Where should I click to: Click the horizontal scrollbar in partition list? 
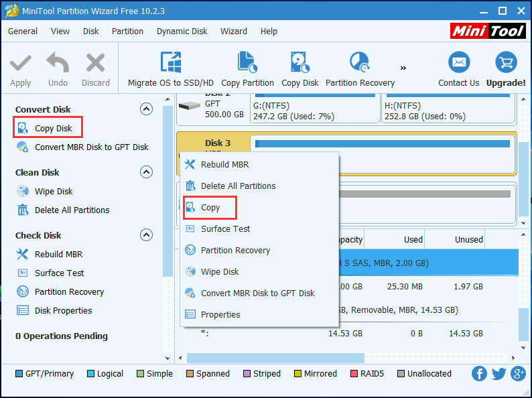[x=275, y=358]
